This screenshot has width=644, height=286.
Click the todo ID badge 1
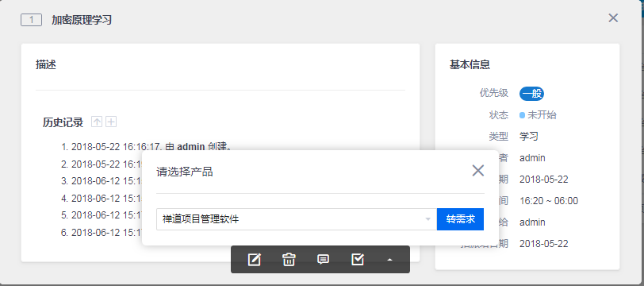(31, 20)
